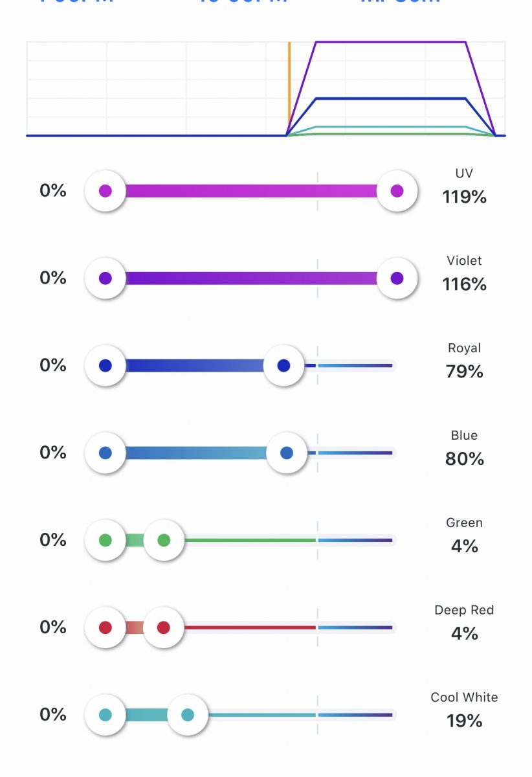Screen dimensions: 532x777
Task: Click the Green 4% value
Action: coord(464,546)
